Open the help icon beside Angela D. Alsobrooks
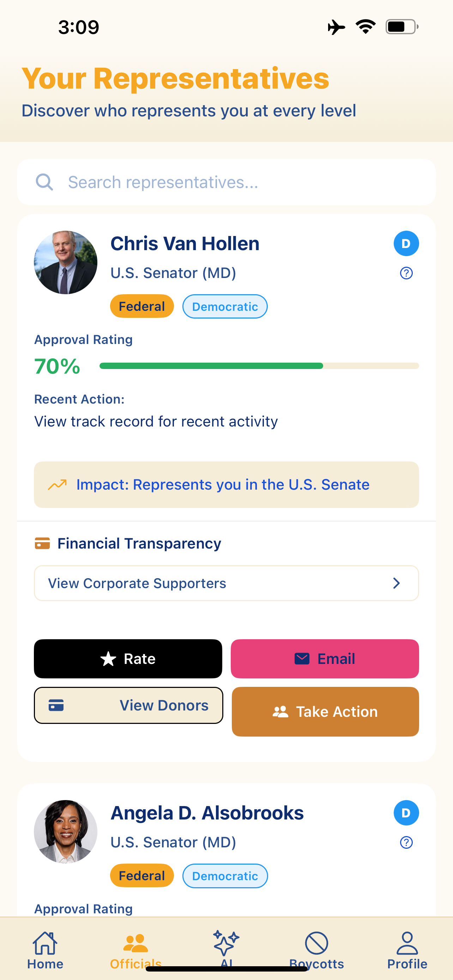The width and height of the screenshot is (453, 980). (406, 842)
